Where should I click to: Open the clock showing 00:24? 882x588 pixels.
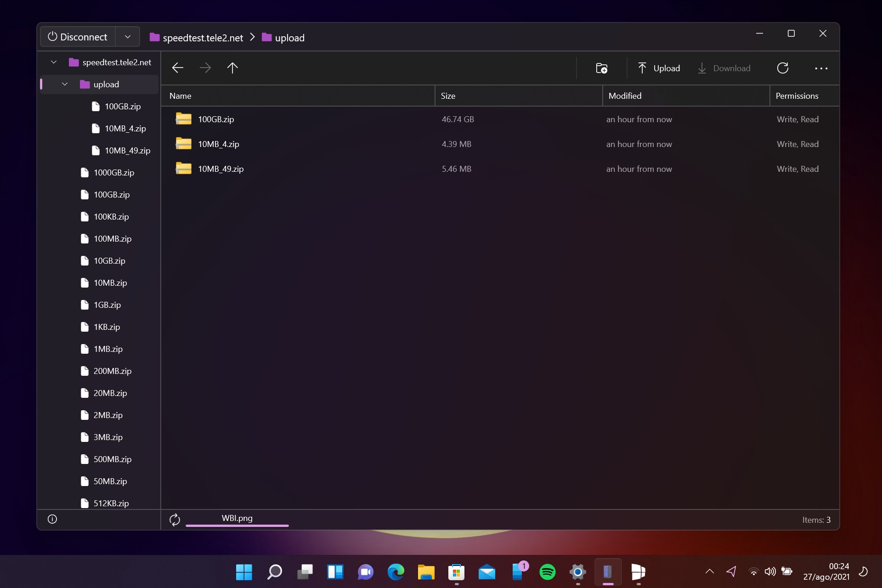[826, 571]
